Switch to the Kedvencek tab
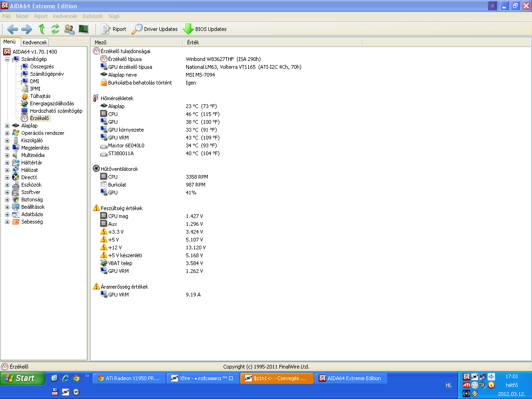 click(35, 42)
